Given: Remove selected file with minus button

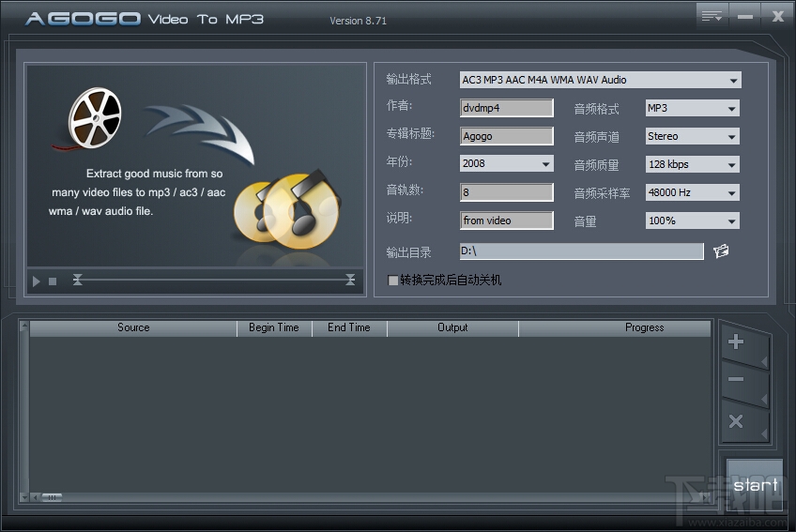Looking at the screenshot, I should (x=736, y=379).
